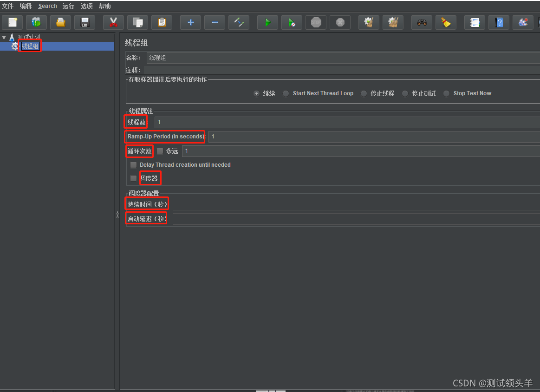Image resolution: width=540 pixels, height=392 pixels.
Task: Enable Delay Thread creation until needed
Action: 133,165
